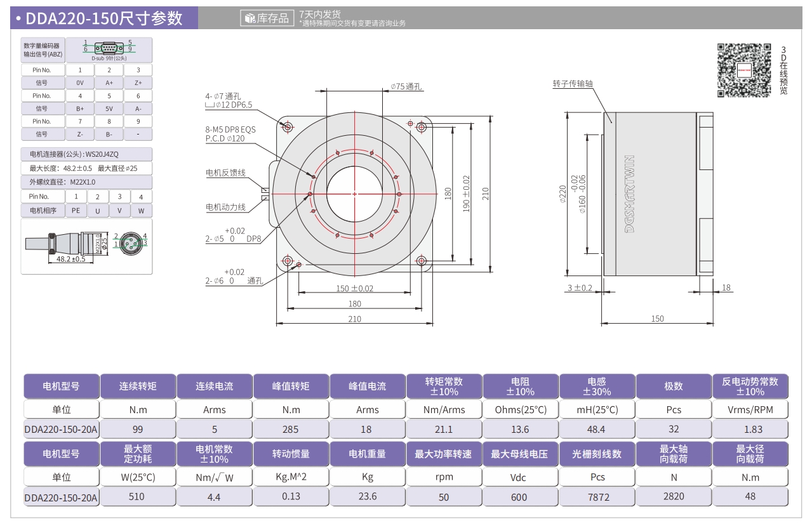Click the 190 ±0.02 vertical dimension
The height and width of the screenshot is (528, 812).
pos(467,194)
